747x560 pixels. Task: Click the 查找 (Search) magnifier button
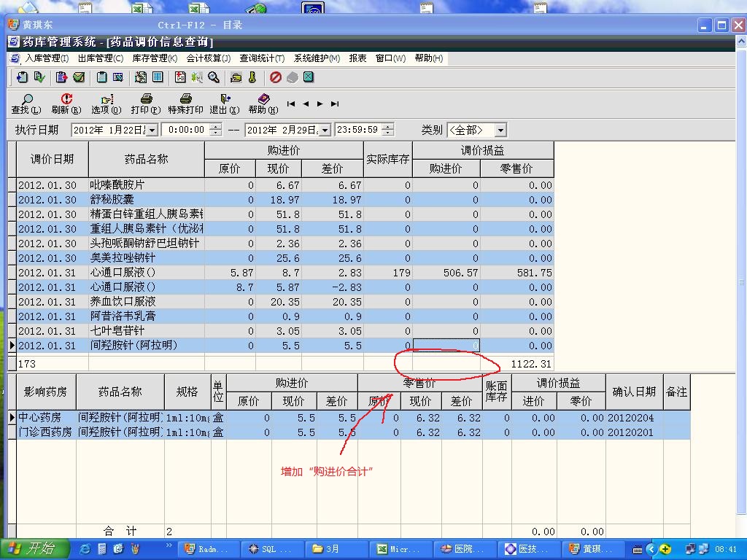coord(26,104)
